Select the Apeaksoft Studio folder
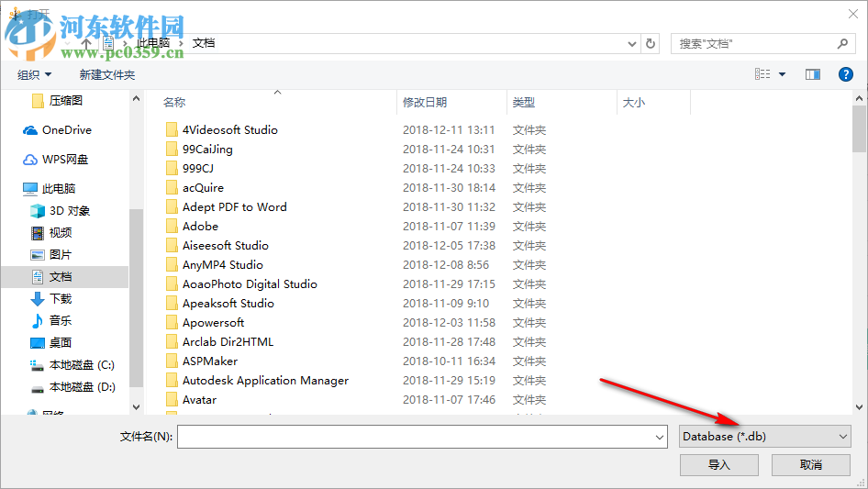 click(228, 304)
